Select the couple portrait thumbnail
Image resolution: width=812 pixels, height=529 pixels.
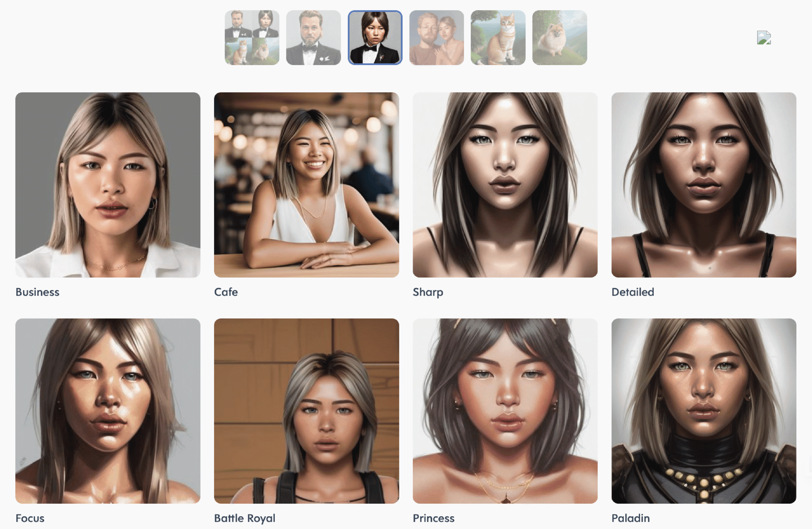(x=436, y=37)
